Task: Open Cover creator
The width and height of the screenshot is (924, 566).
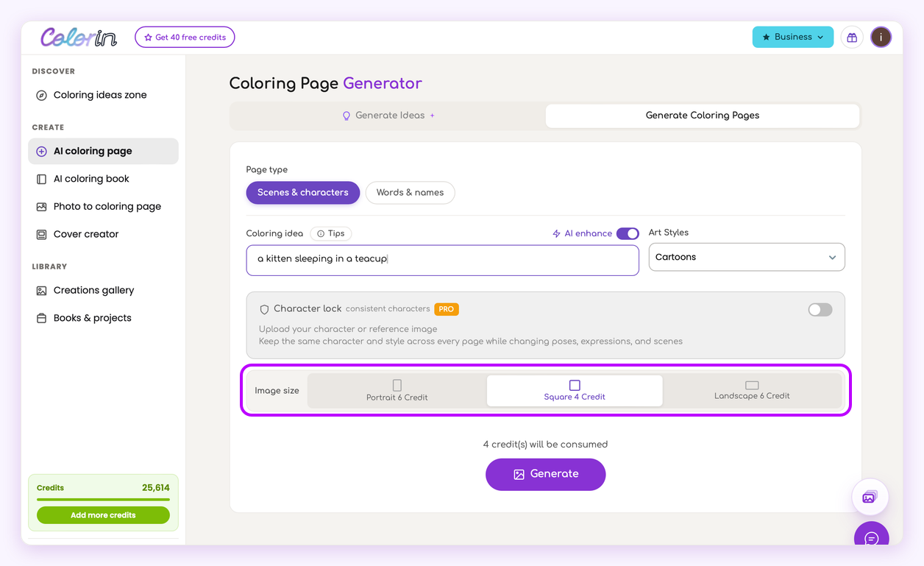Action: point(103,234)
